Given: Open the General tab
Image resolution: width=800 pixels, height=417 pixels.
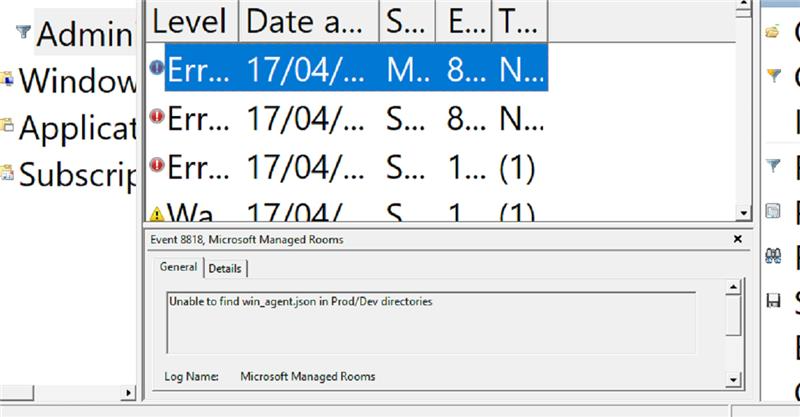Looking at the screenshot, I should [x=178, y=268].
